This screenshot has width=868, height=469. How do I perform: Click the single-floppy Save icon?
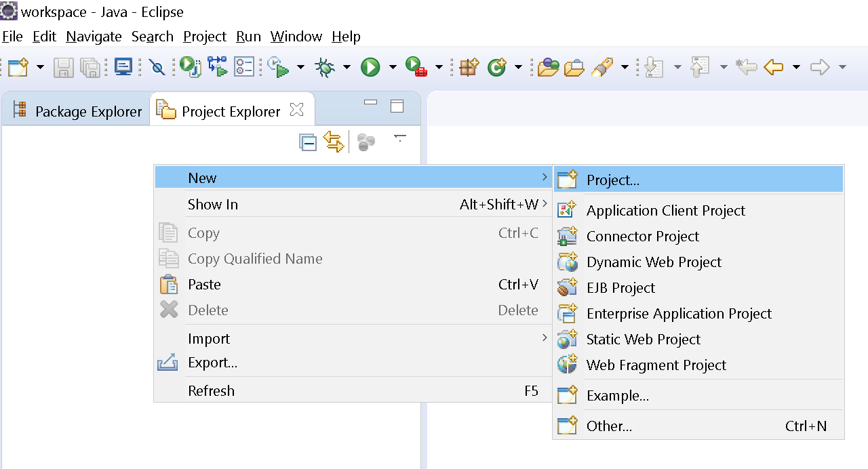coord(64,66)
